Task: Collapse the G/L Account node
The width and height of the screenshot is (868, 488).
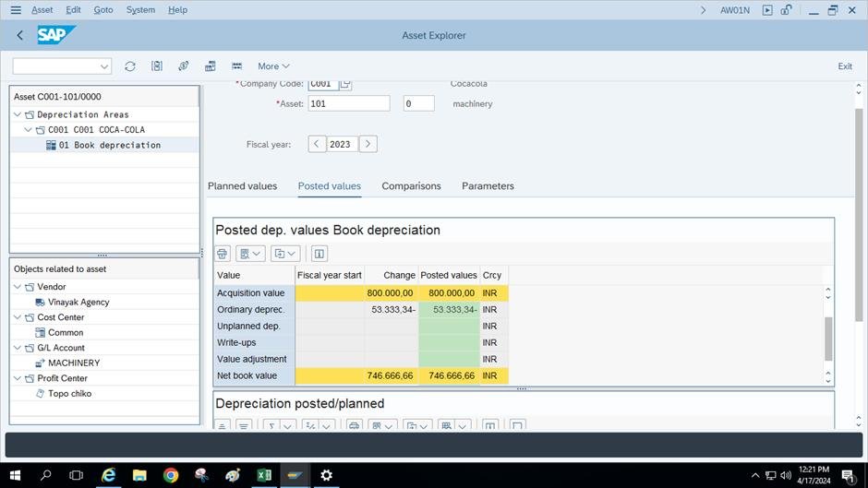Action: (x=18, y=348)
